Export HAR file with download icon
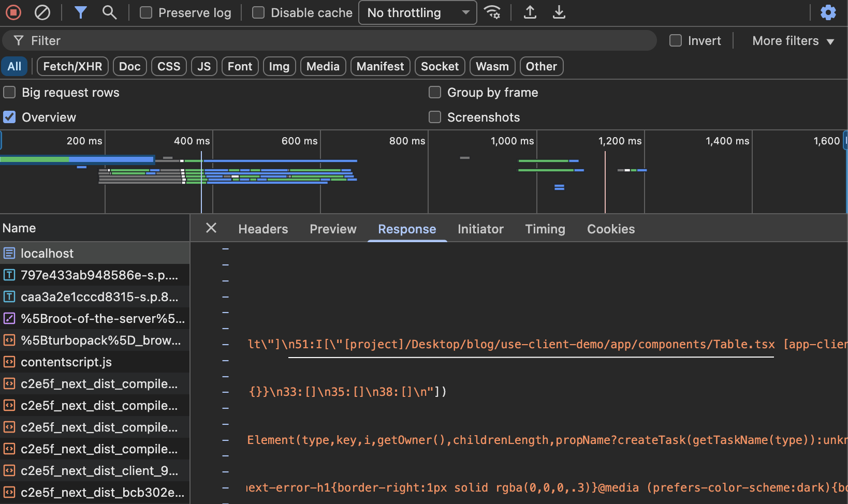848x504 pixels. [559, 12]
